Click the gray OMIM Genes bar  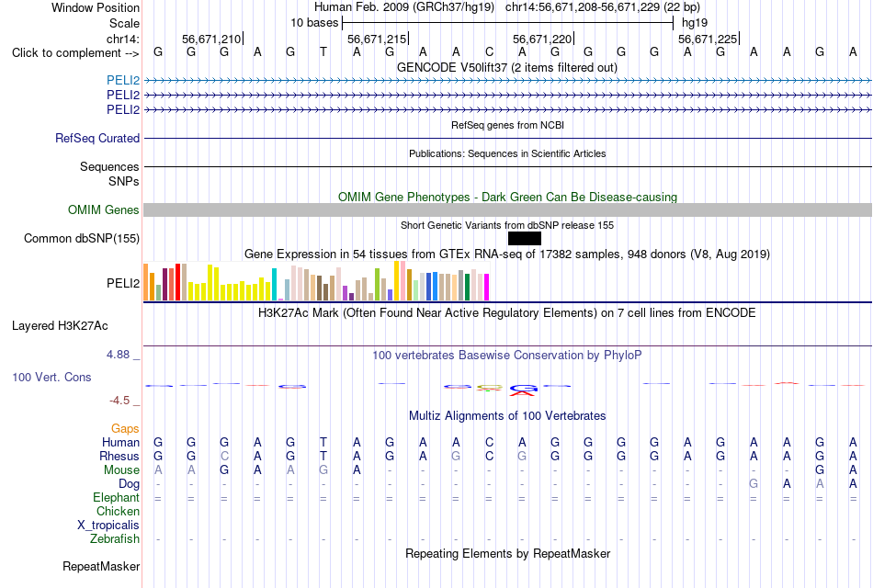coord(507,209)
